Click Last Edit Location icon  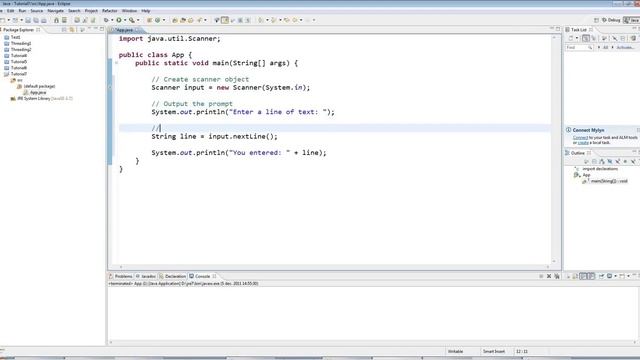tap(287, 20)
